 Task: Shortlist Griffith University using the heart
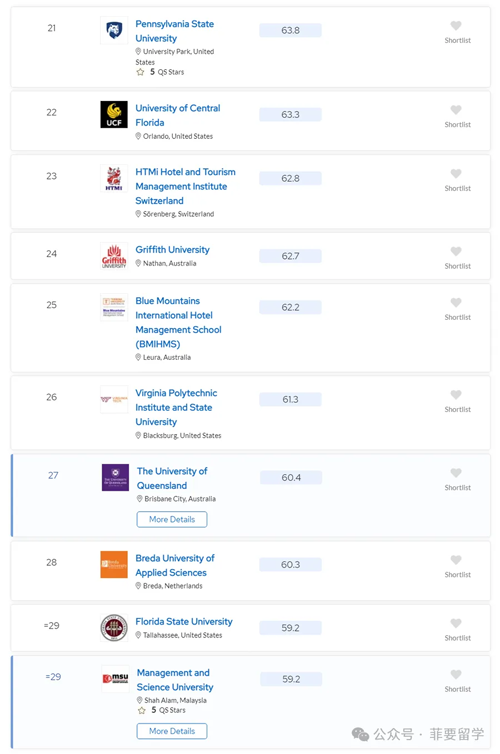click(x=456, y=251)
